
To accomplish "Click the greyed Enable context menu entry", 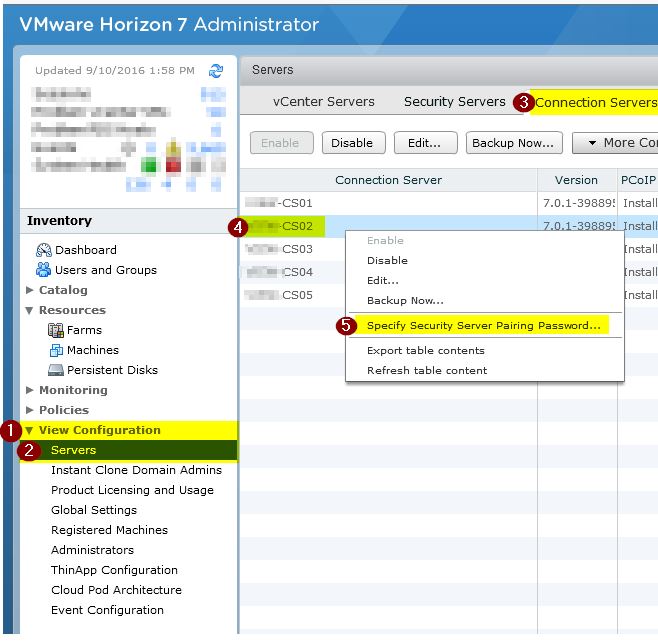I will point(385,240).
